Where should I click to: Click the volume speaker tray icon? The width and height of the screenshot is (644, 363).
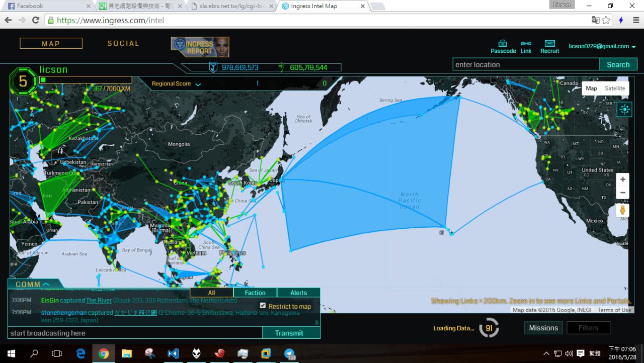569,353
